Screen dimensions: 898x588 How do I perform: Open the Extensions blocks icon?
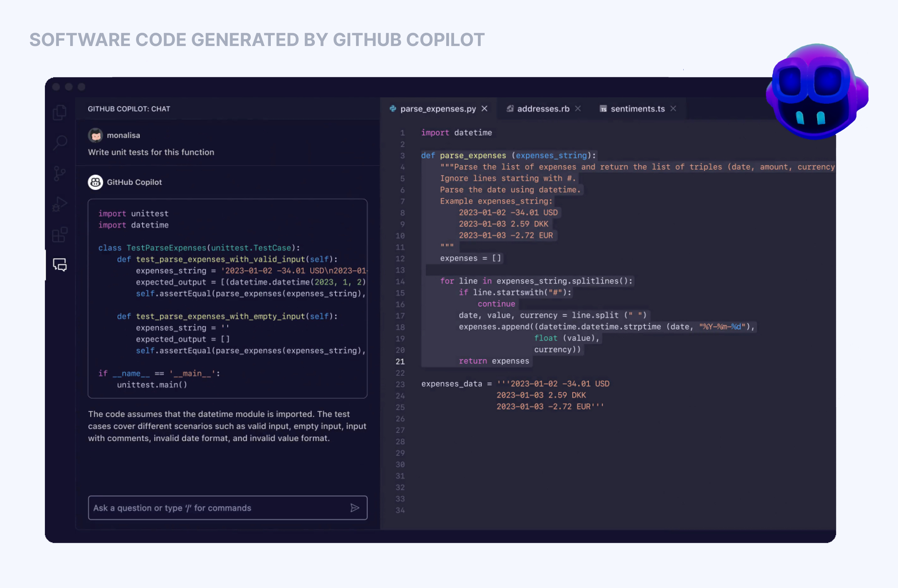coord(59,235)
